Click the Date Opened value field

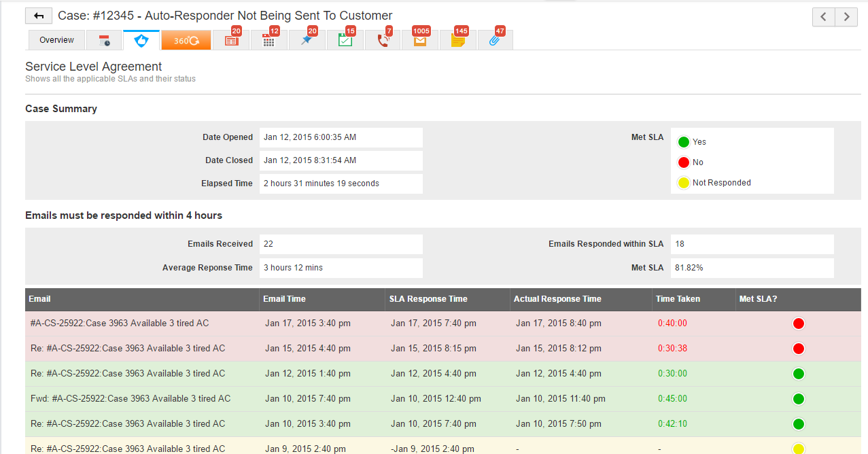tap(341, 137)
